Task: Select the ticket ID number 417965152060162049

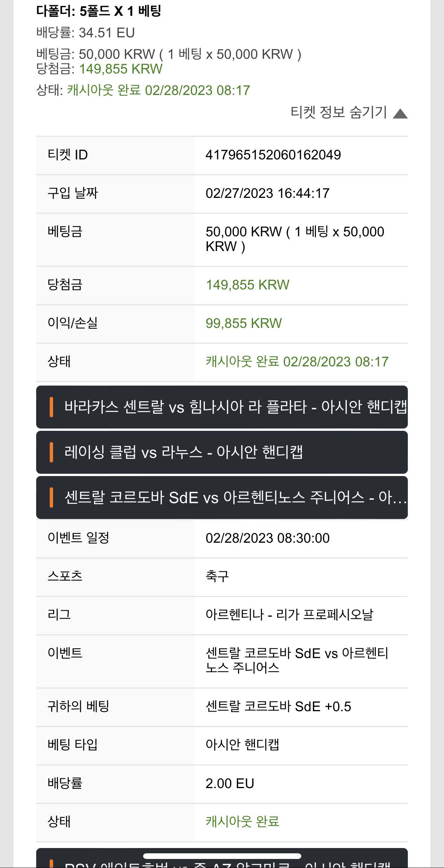Action: 273,155
